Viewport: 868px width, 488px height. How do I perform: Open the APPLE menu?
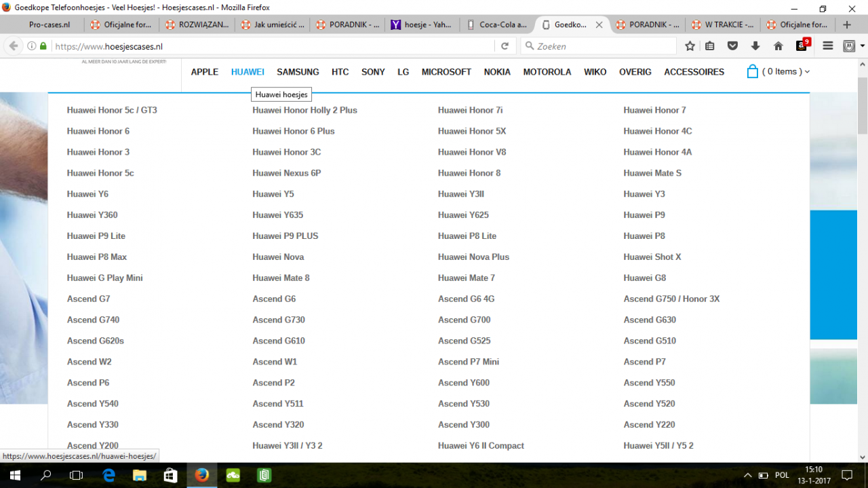pos(205,72)
